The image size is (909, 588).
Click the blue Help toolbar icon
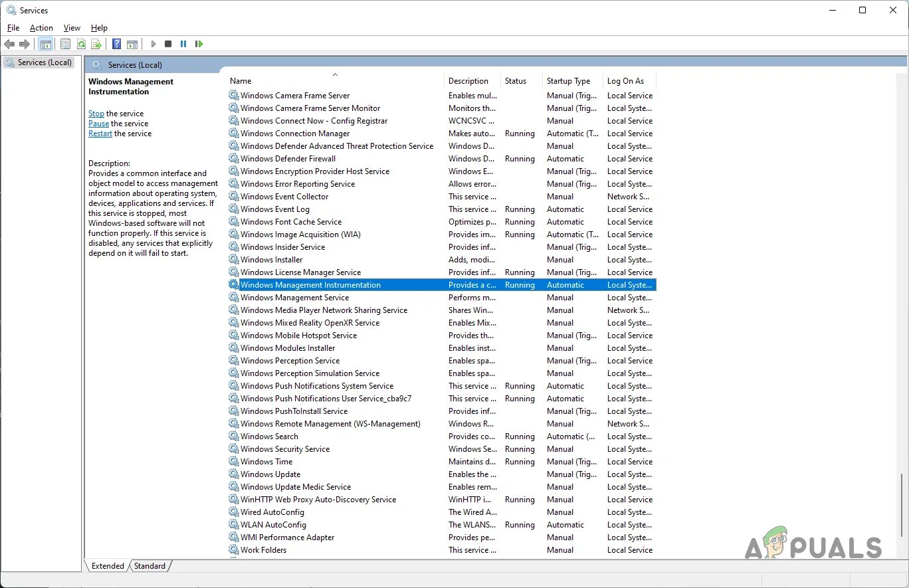click(x=117, y=44)
